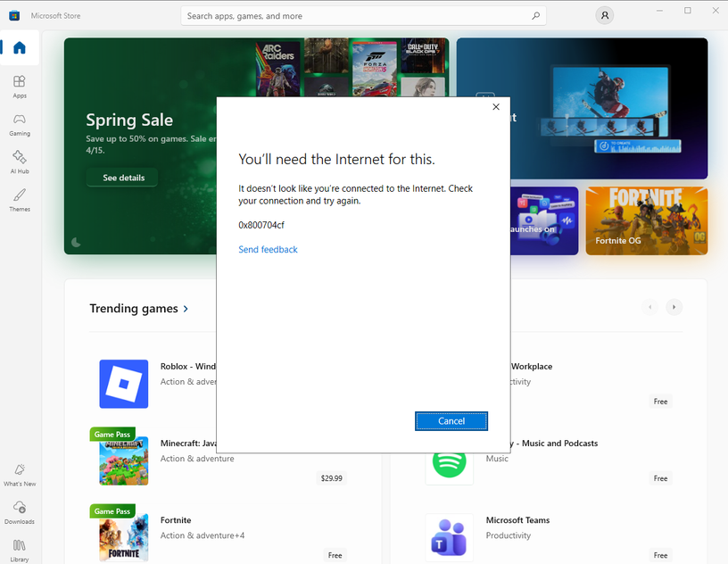
Task: Click the $29.99 price for Minecraft
Action: 332,478
